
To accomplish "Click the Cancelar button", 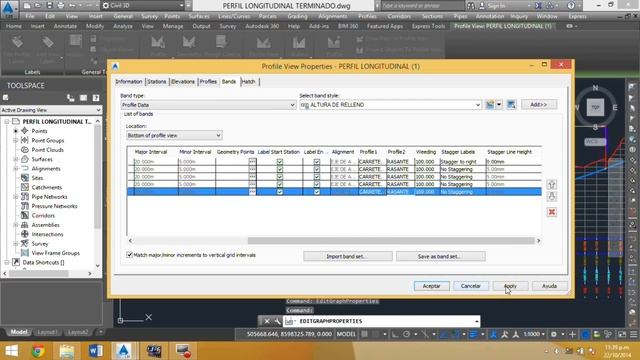I will tap(471, 286).
